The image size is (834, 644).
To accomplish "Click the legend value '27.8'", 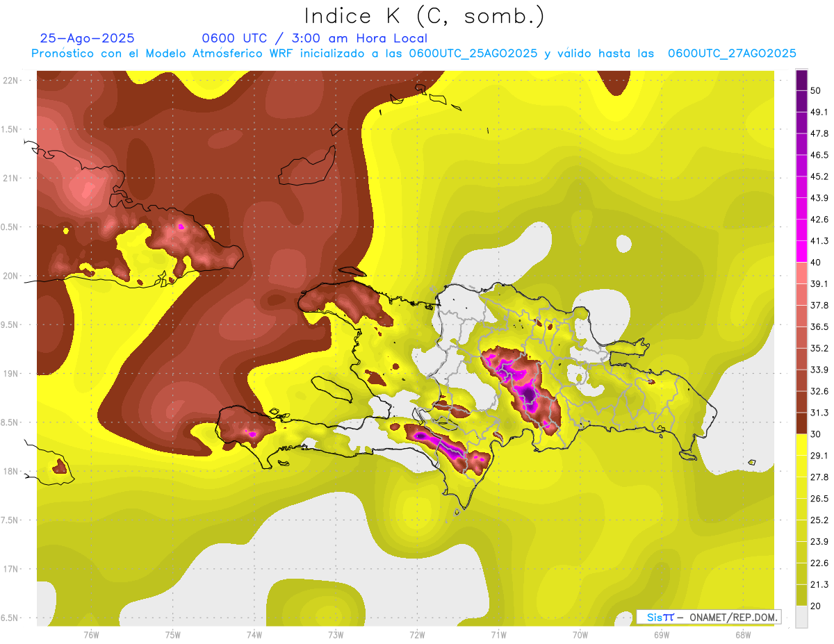I will pyautogui.click(x=819, y=477).
